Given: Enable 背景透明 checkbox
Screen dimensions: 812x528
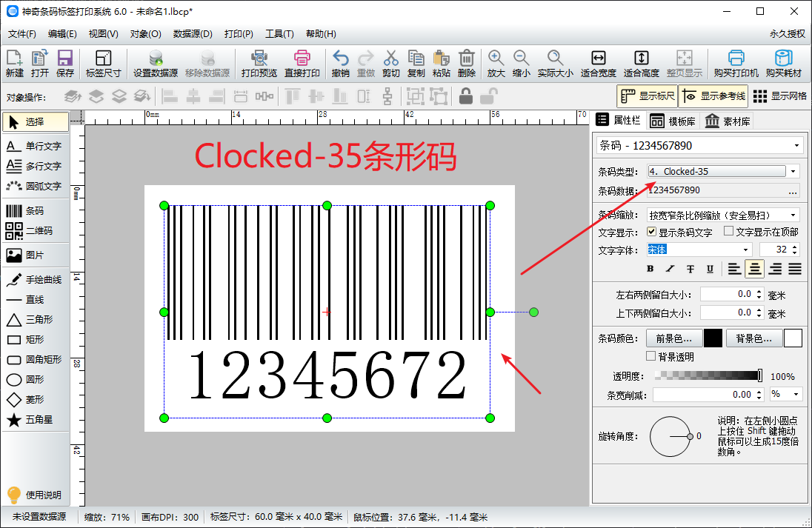Looking at the screenshot, I should 651,356.
